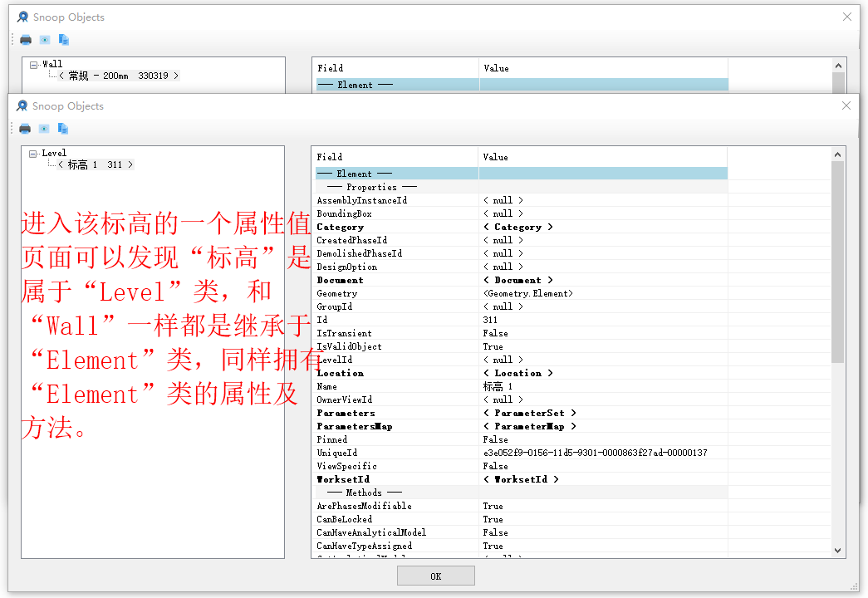Click the scroll up arrow in the back Wall window
The image size is (868, 598).
click(838, 66)
